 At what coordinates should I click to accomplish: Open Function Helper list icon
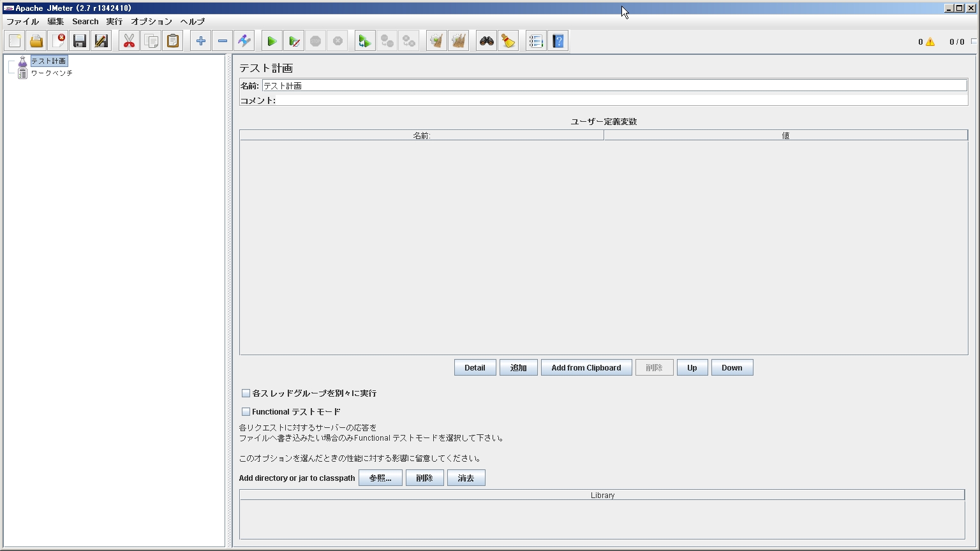click(x=537, y=41)
